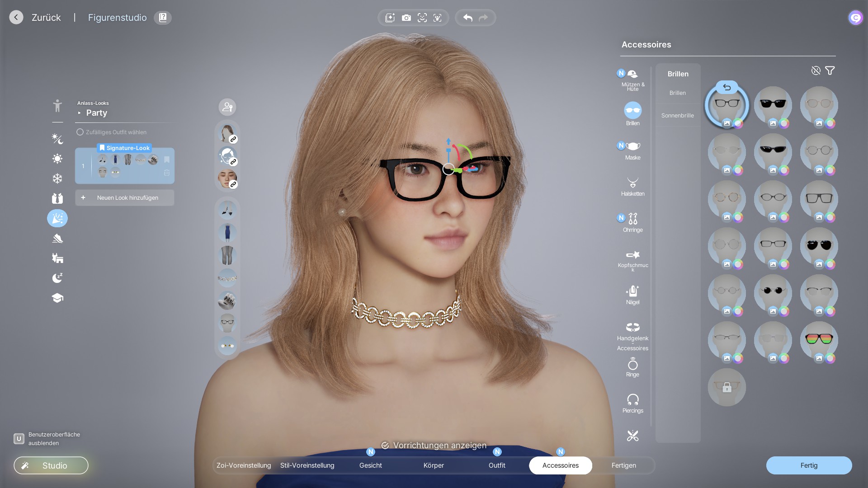Open the Halsketten category
868x488 pixels.
point(633,187)
